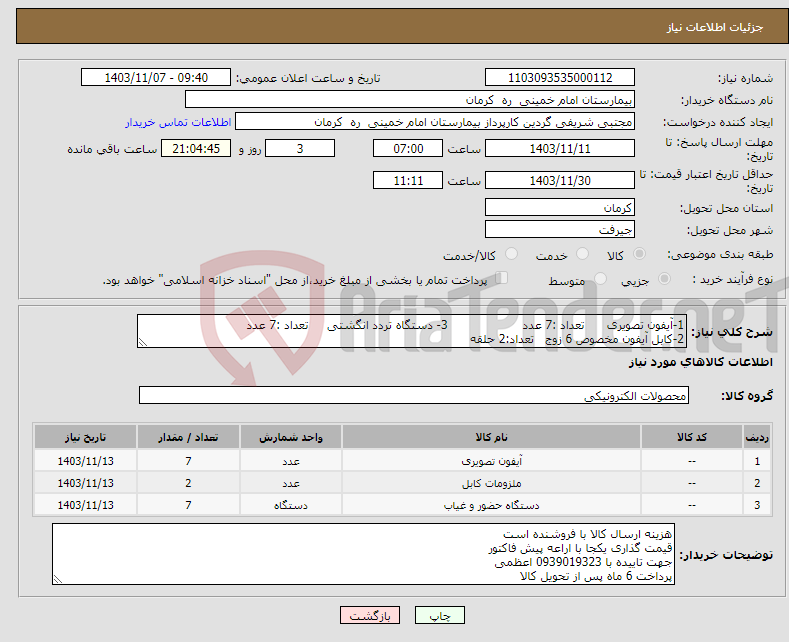Click the توضیحات خریدار notes textarea

click(363, 554)
